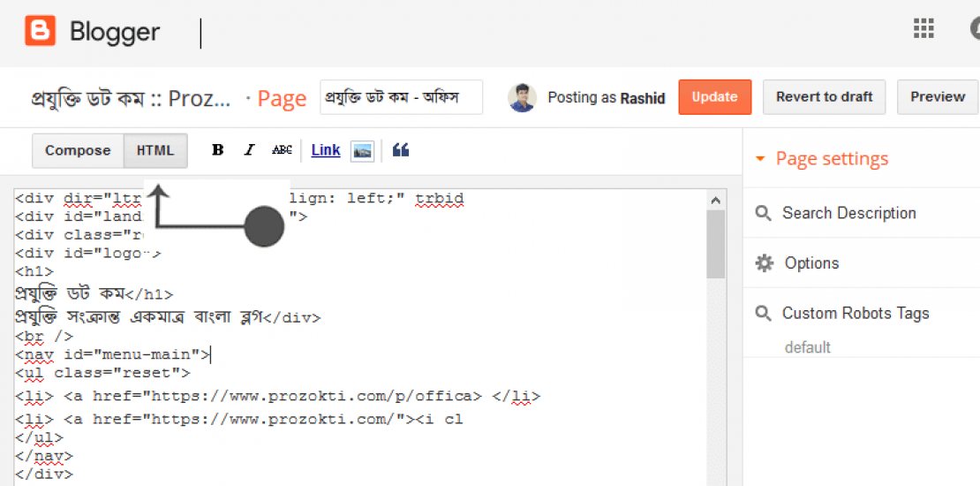This screenshot has width=980, height=486.
Task: Apply strikethrough formatting
Action: point(282,150)
